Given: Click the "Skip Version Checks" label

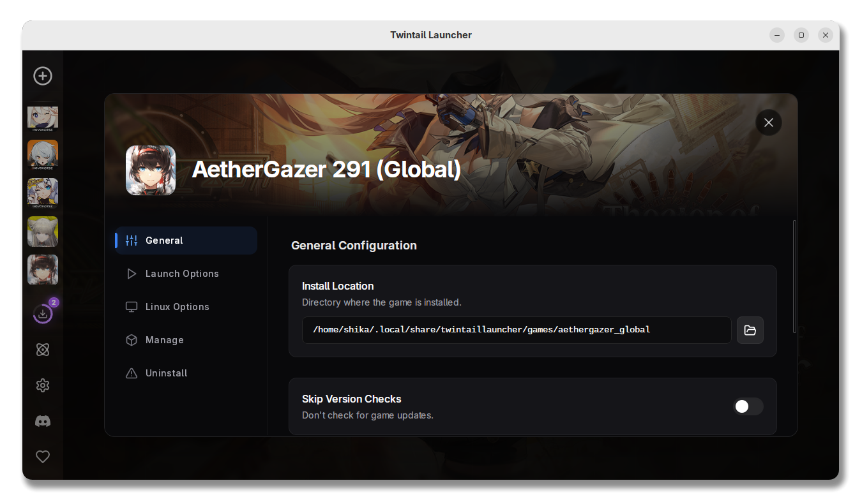Looking at the screenshot, I should (352, 399).
